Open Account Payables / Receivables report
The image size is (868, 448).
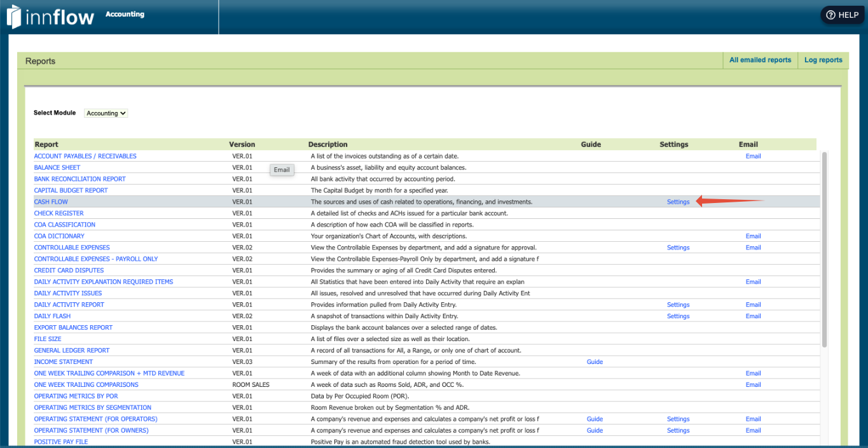pyautogui.click(x=85, y=156)
